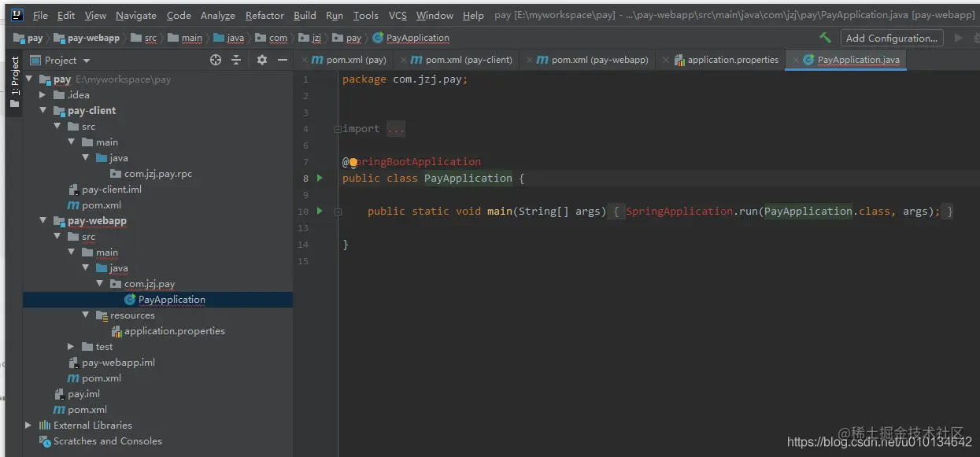The width and height of the screenshot is (980, 457).
Task: Open the Build menu
Action: pyautogui.click(x=305, y=15)
